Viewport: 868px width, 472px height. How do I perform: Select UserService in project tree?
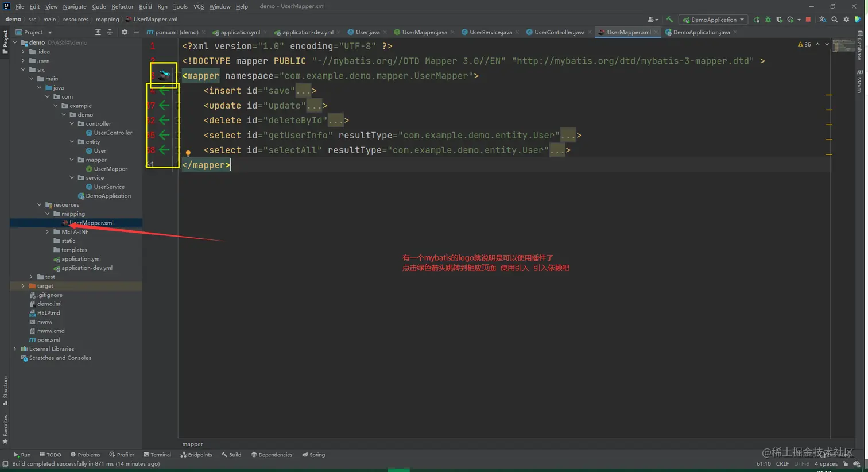pos(109,187)
